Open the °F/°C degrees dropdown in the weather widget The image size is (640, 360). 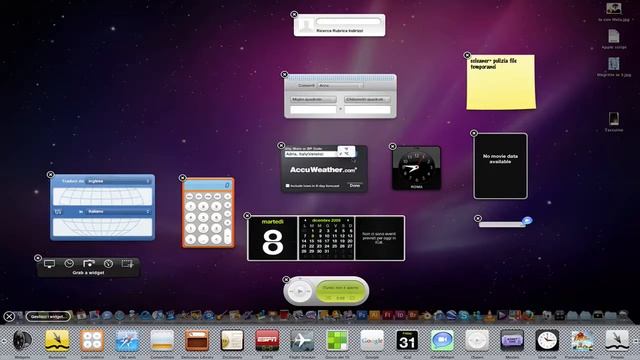point(346,151)
